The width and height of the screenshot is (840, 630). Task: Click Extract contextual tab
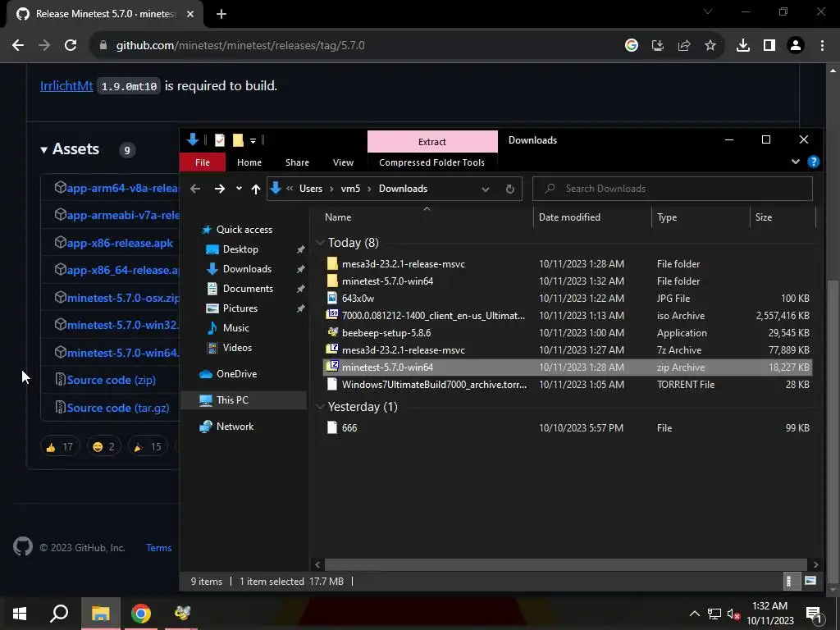pyautogui.click(x=432, y=141)
